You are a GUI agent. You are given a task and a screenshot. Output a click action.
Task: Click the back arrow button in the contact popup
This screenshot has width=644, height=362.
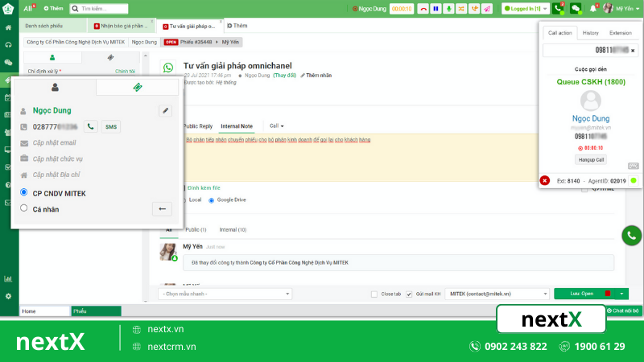[163, 209]
